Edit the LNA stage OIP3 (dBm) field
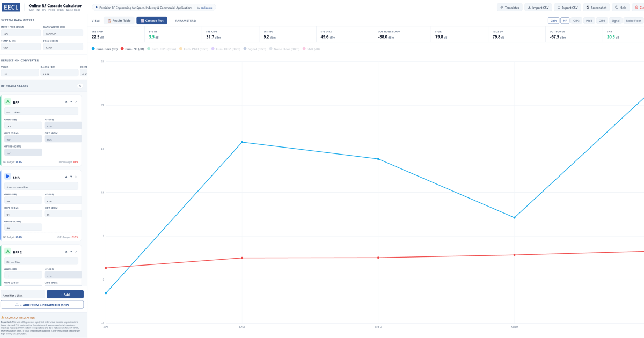 23,214
